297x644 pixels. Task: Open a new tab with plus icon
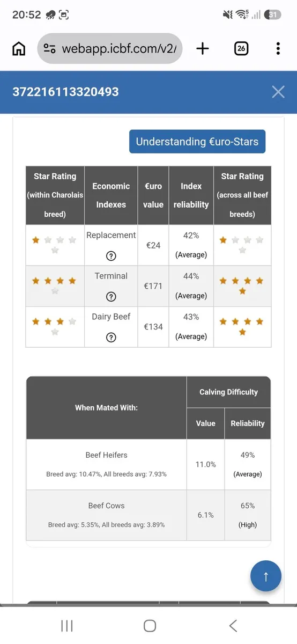(203, 49)
